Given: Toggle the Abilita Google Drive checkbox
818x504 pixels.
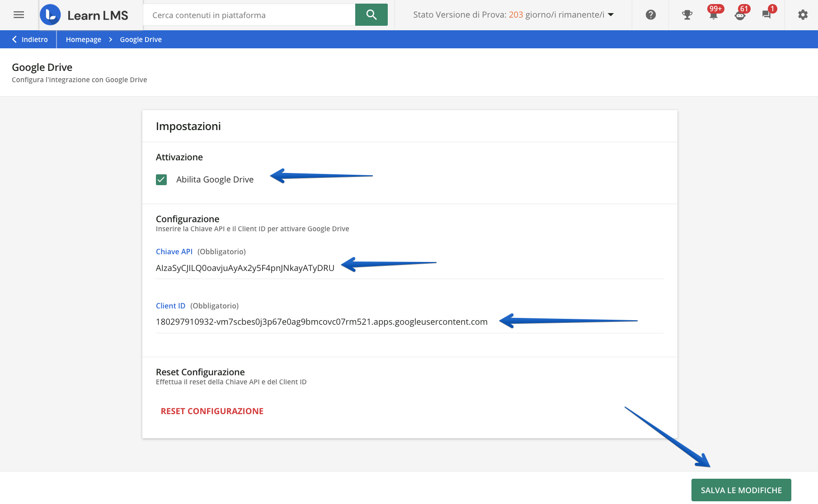Looking at the screenshot, I should coord(161,180).
